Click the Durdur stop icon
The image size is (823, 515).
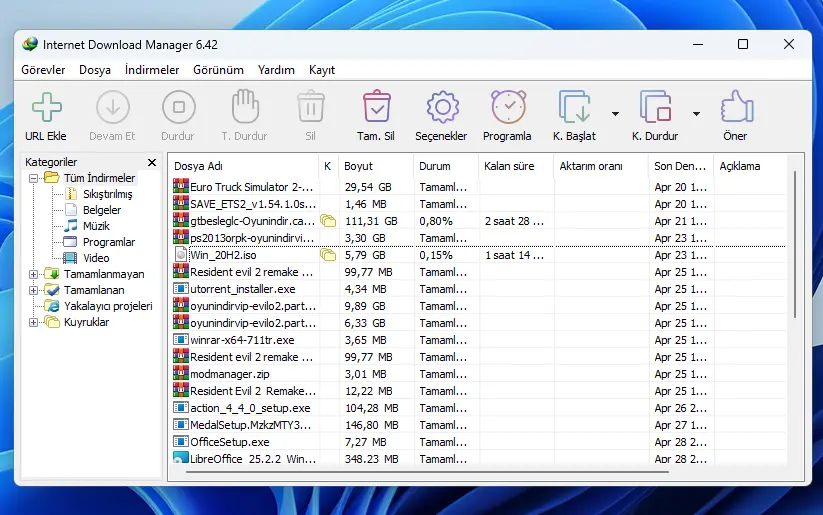coord(178,107)
